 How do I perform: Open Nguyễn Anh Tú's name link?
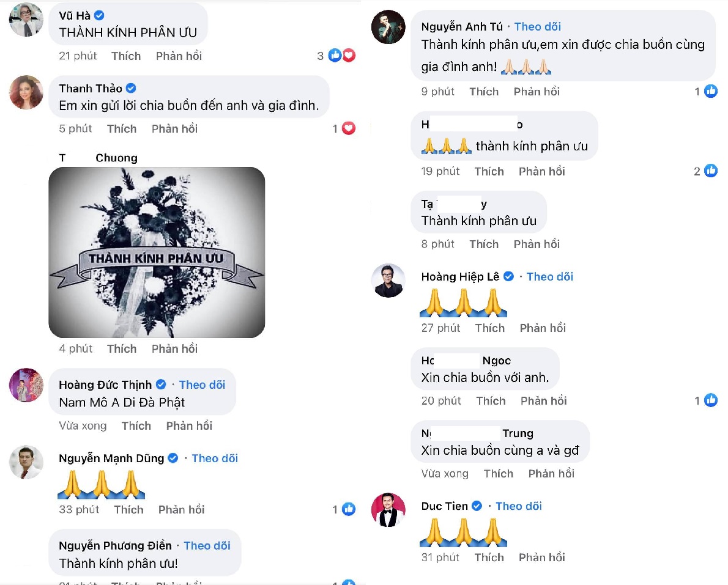[x=462, y=27]
